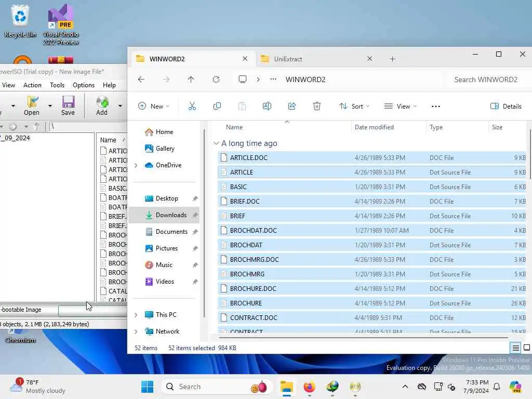Open Documents in navigation pane
The height and width of the screenshot is (399, 532).
[x=165, y=232]
